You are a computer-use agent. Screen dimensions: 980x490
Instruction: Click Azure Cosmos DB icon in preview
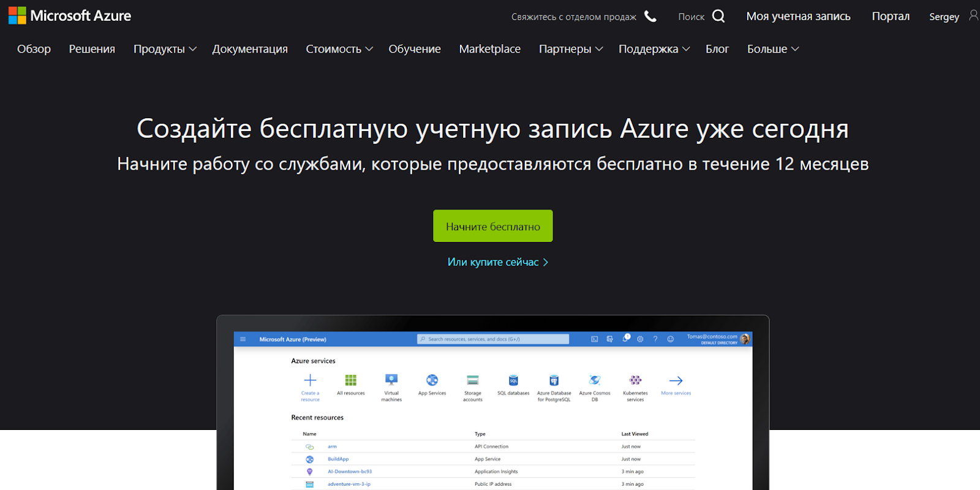click(x=594, y=380)
